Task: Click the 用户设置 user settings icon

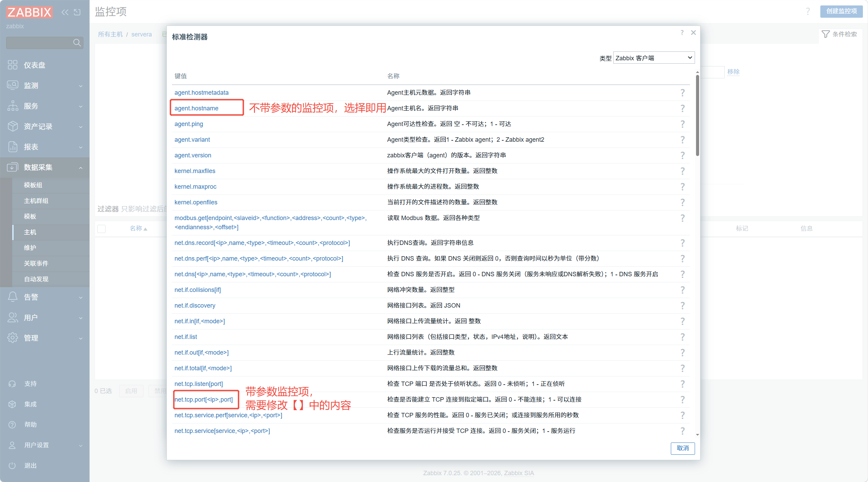Action: pyautogui.click(x=12, y=445)
